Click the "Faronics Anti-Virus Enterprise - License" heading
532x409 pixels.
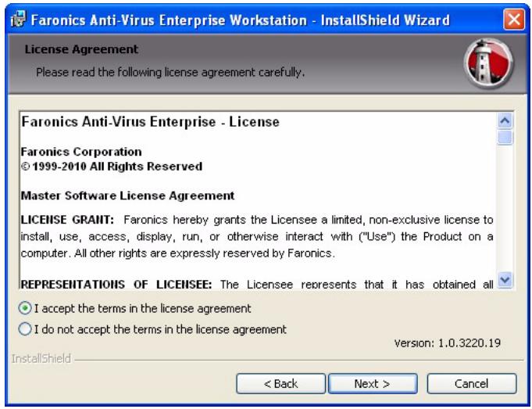click(150, 122)
